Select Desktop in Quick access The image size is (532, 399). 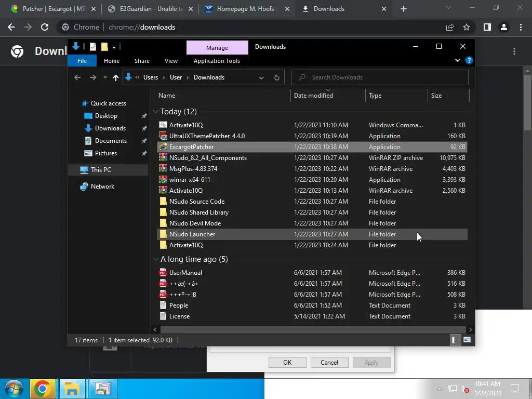pos(106,116)
